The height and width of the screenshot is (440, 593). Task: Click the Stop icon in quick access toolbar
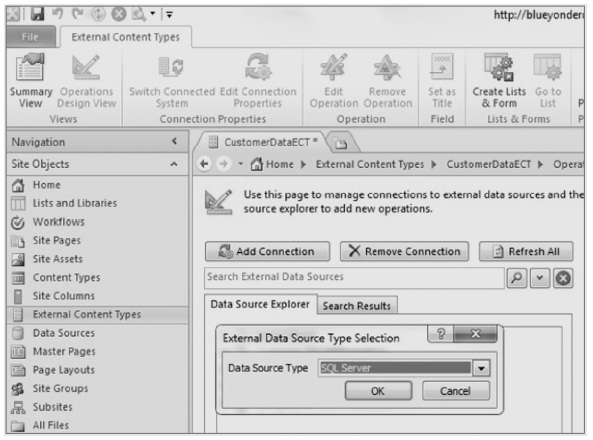[x=119, y=14]
